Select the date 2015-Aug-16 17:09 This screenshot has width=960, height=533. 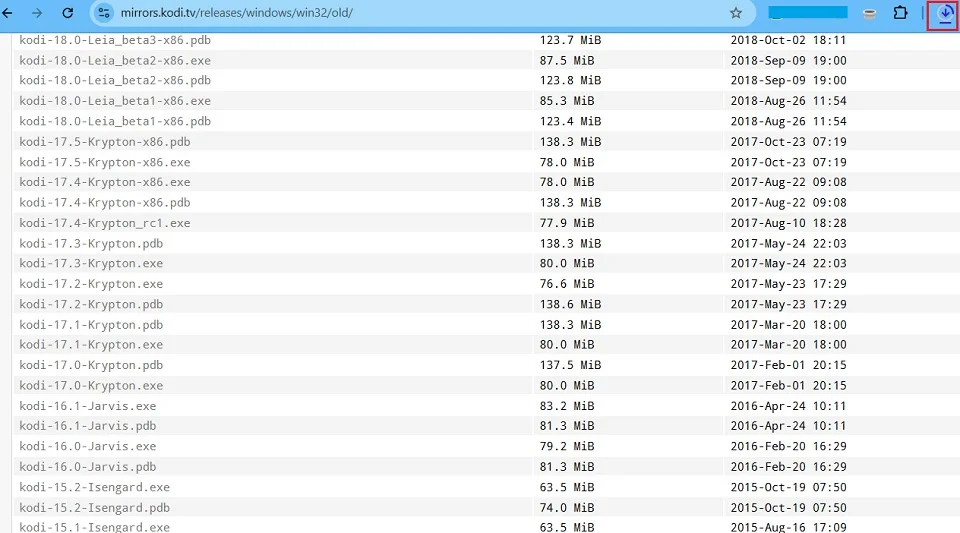coord(789,527)
